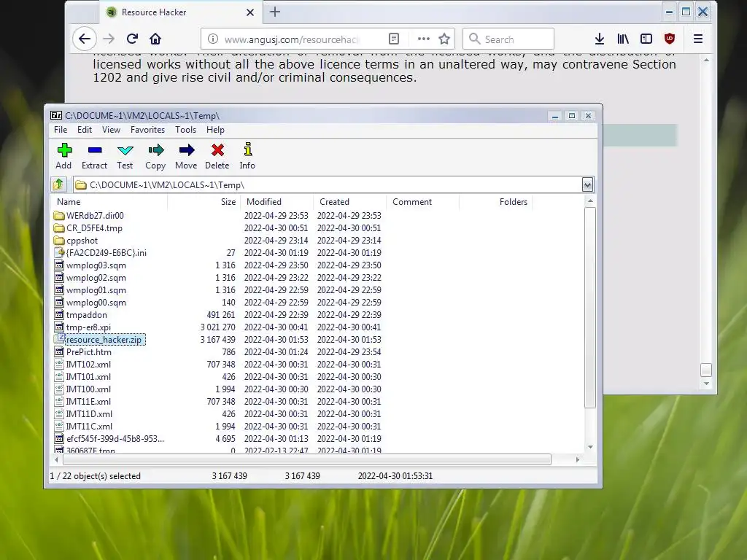Toggle Firefox sidebar icon

point(646,39)
